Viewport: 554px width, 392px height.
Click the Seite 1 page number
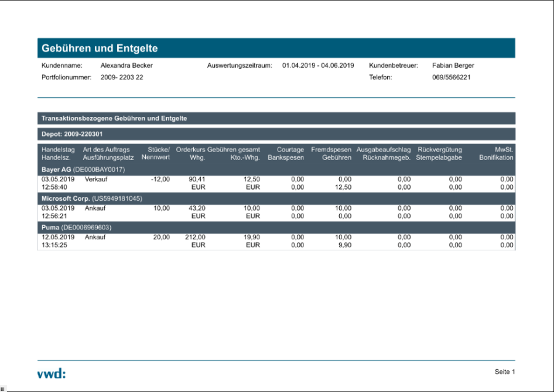(504, 372)
